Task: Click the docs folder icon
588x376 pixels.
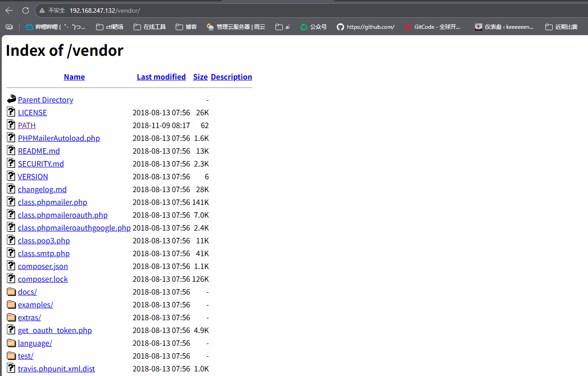Action: pyautogui.click(x=11, y=292)
